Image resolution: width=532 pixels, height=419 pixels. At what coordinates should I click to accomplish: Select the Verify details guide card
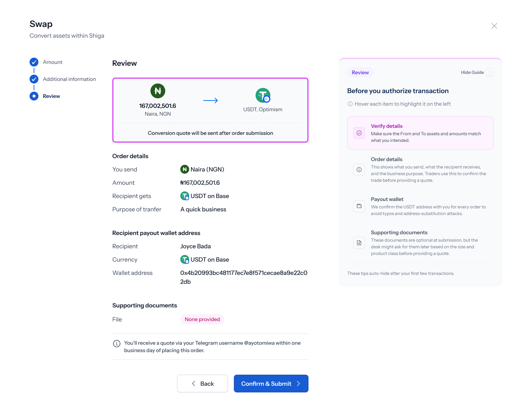(420, 133)
